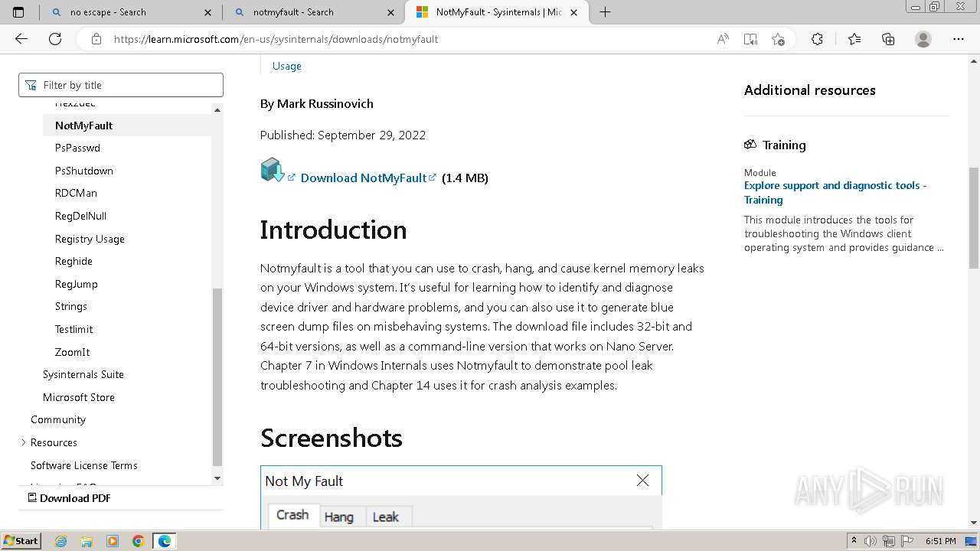Click the Download NotMyFault link

[x=364, y=178]
